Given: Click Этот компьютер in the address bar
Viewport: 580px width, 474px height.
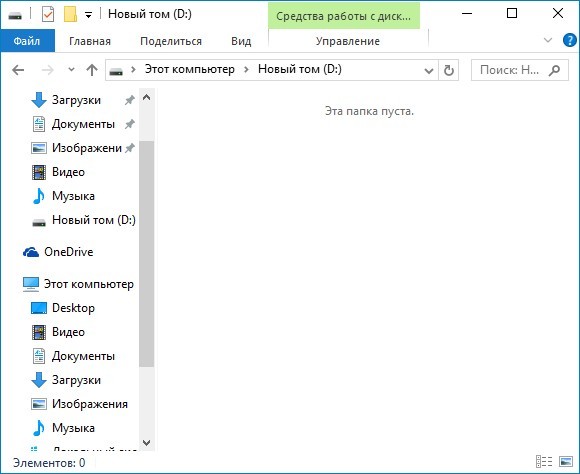Looking at the screenshot, I should (189, 69).
